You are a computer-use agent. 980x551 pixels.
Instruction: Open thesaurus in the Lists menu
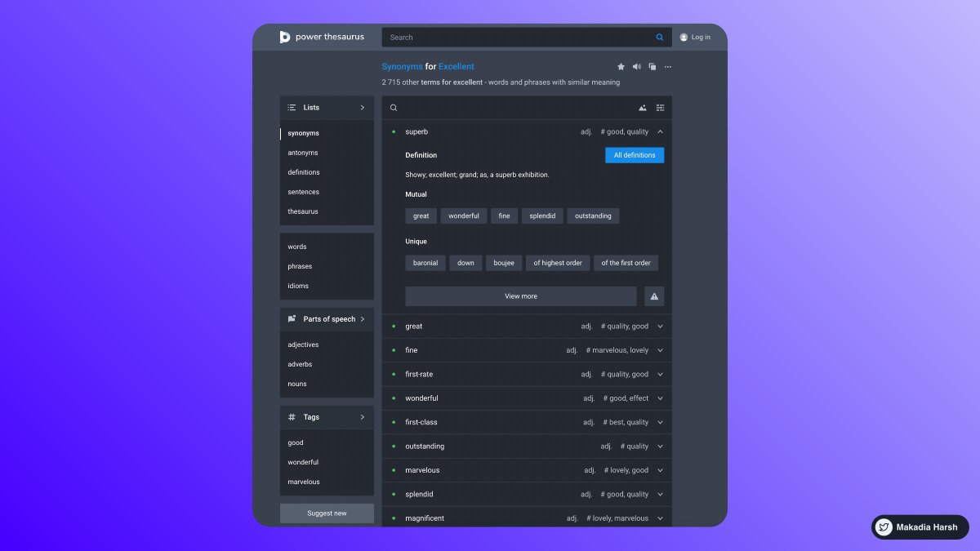coord(303,211)
